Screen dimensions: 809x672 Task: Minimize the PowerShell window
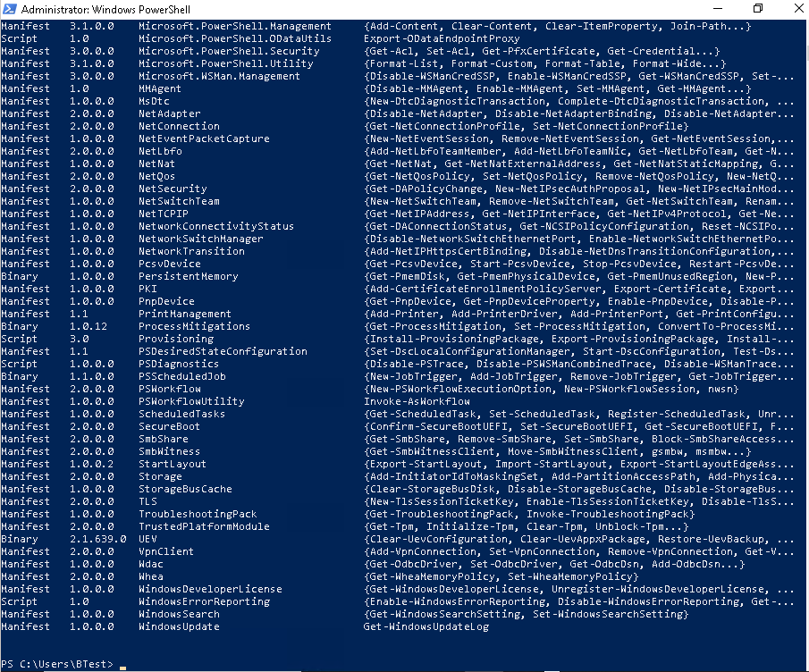718,9
